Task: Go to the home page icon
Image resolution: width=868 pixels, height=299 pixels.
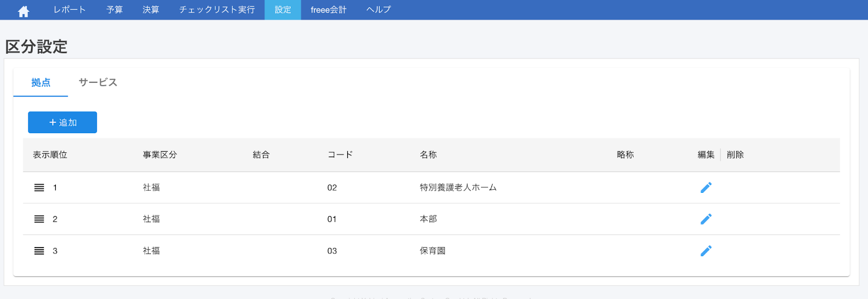Action: coord(23,11)
